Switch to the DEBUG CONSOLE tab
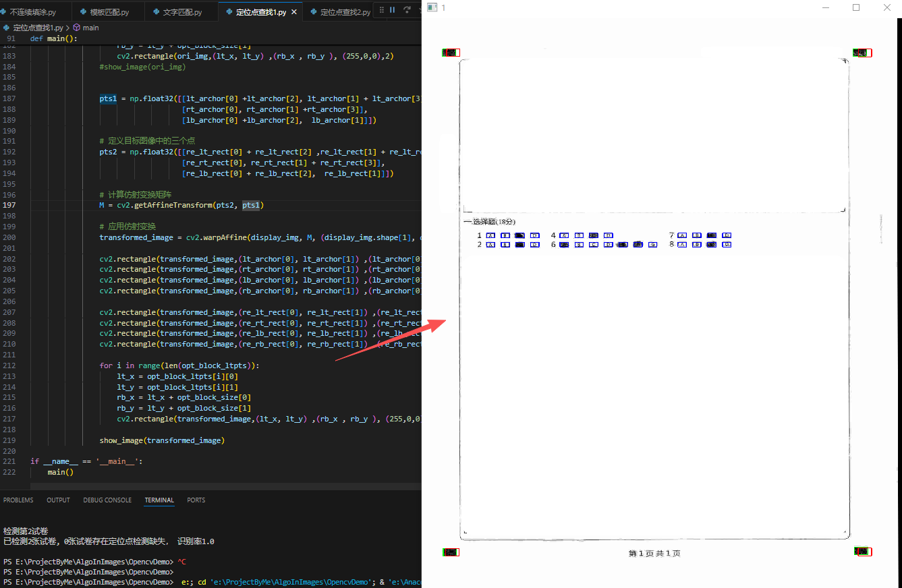This screenshot has width=902, height=588. point(107,500)
